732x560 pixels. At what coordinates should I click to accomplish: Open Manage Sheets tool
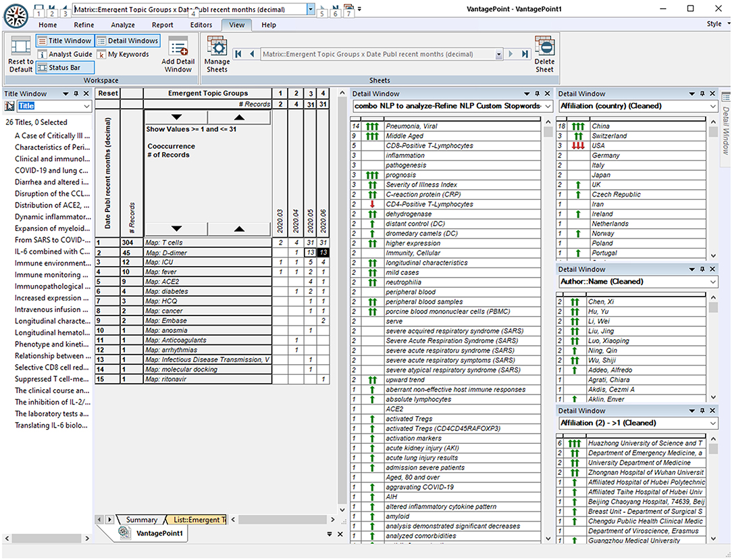(217, 55)
